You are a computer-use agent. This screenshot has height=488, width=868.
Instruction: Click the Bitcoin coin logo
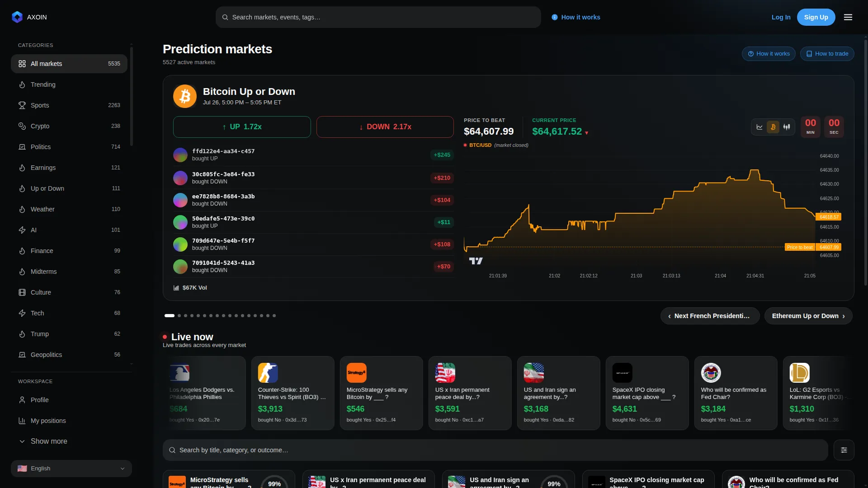(x=185, y=96)
